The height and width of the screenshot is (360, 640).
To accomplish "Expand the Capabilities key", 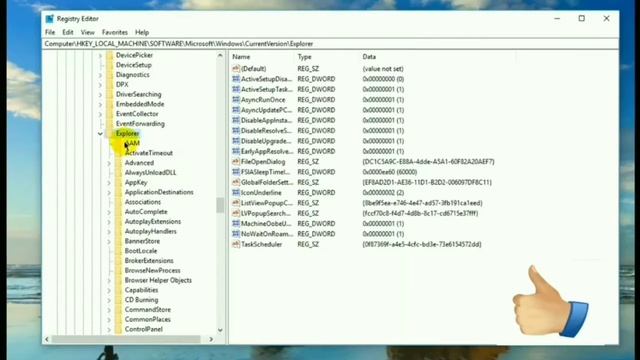I will pyautogui.click(x=109, y=290).
